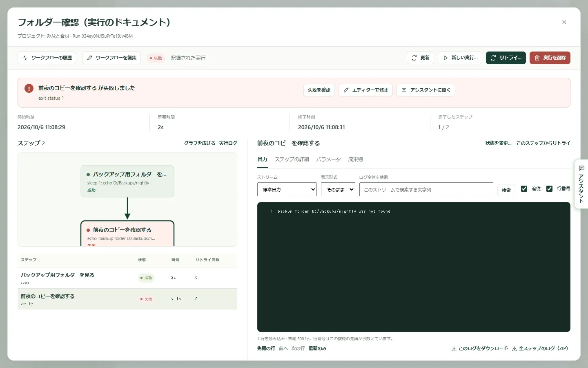
Task: Open the 状態を変更... menu
Action: click(498, 143)
